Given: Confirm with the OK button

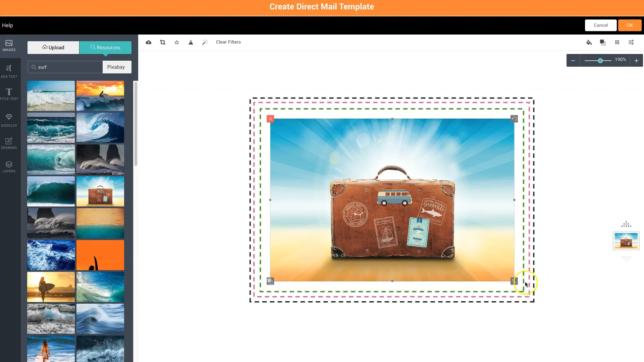Looking at the screenshot, I should coord(630,25).
